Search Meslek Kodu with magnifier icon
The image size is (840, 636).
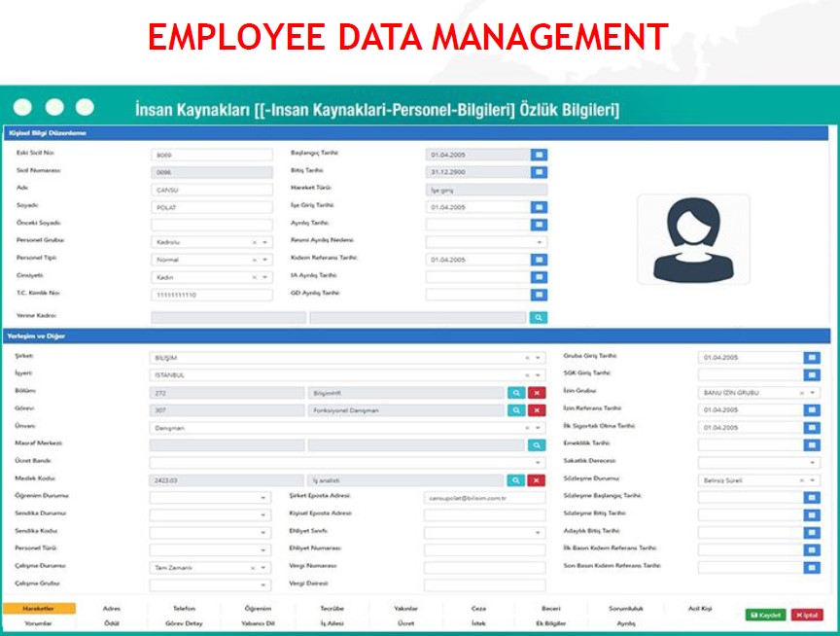[515, 480]
